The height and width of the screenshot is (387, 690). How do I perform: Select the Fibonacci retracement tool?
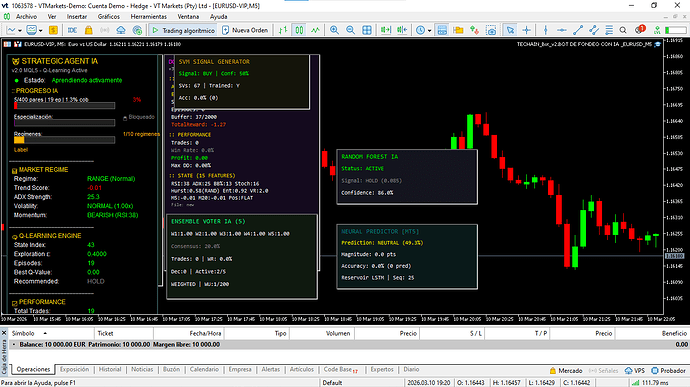609,30
